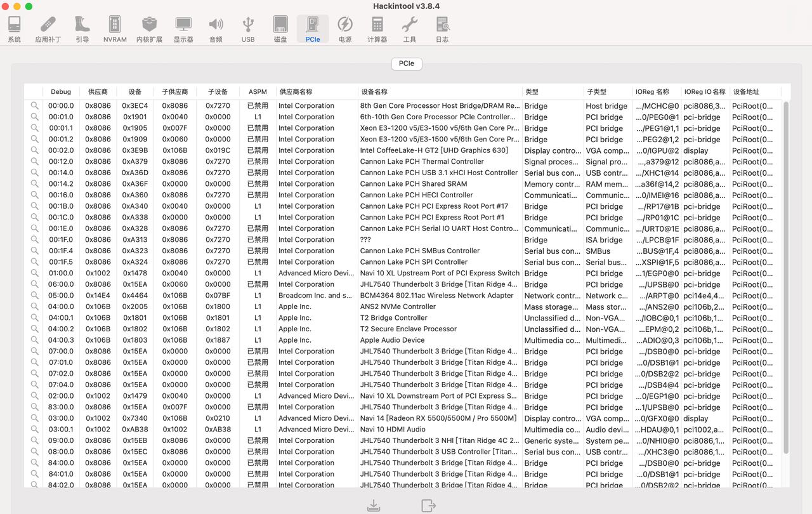
Task: Select the 音频 audio speaker icon
Action: tap(216, 29)
